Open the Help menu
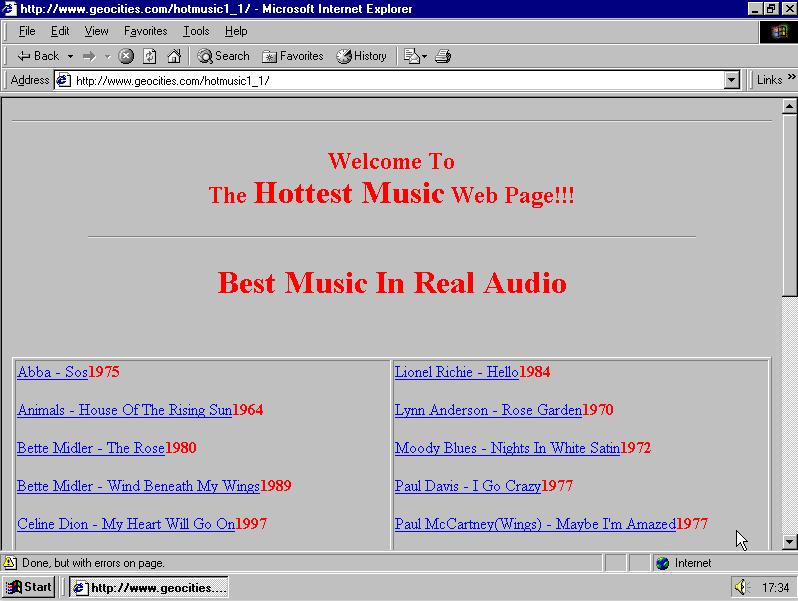Image resolution: width=798 pixels, height=601 pixels. pos(236,31)
